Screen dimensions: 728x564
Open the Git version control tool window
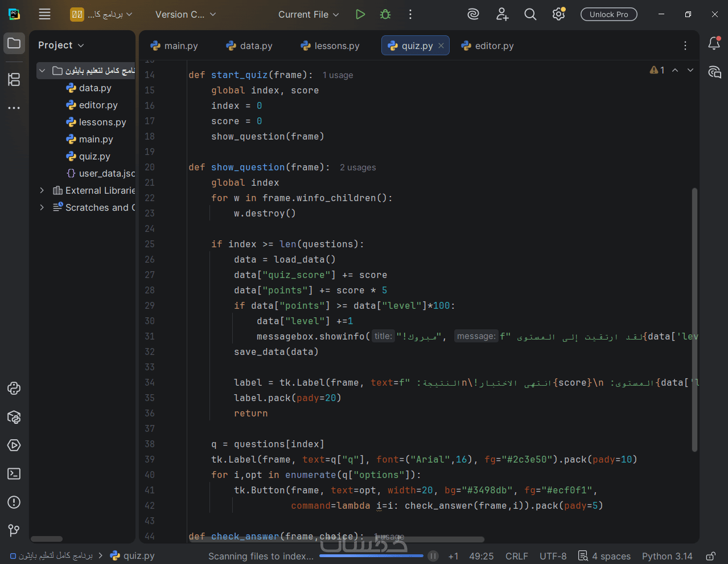click(14, 530)
